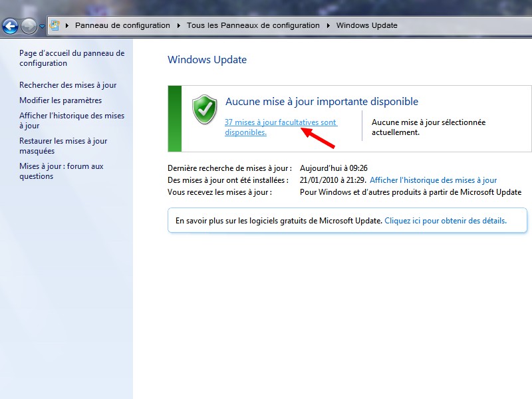The height and width of the screenshot is (399, 532).
Task: Click 'Restaurer les mises à jour masquées'
Action: 63,146
